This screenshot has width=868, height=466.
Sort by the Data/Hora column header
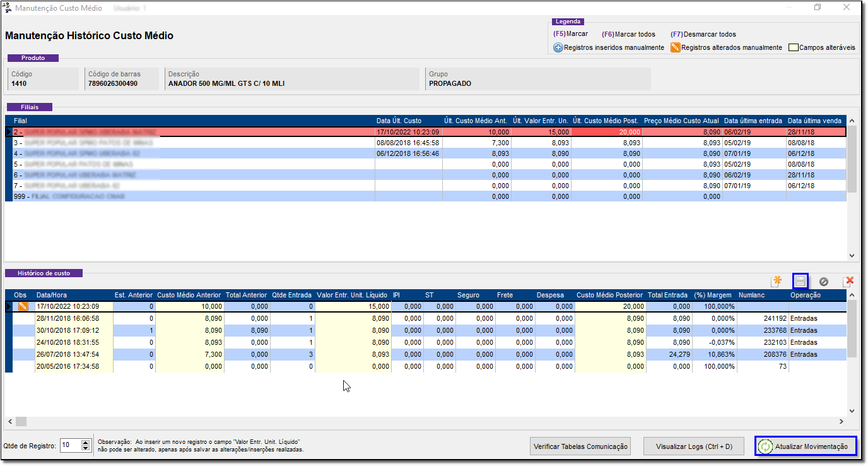click(x=50, y=295)
